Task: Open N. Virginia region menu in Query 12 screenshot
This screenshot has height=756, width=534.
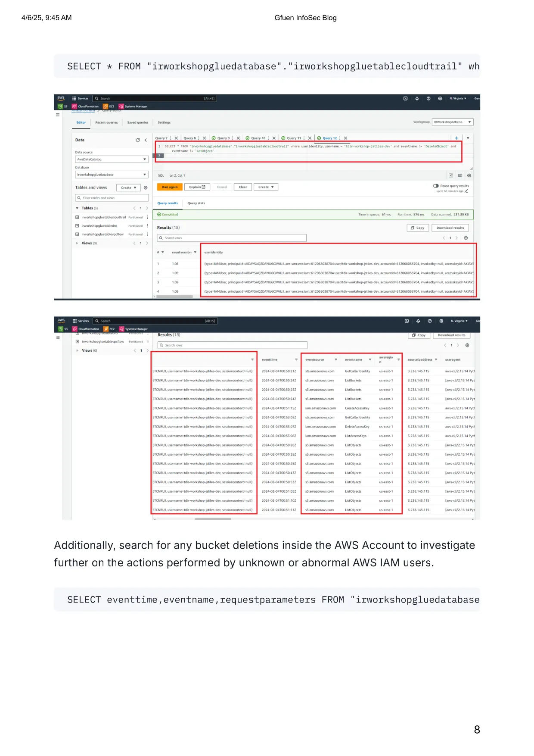Action: click(458, 98)
